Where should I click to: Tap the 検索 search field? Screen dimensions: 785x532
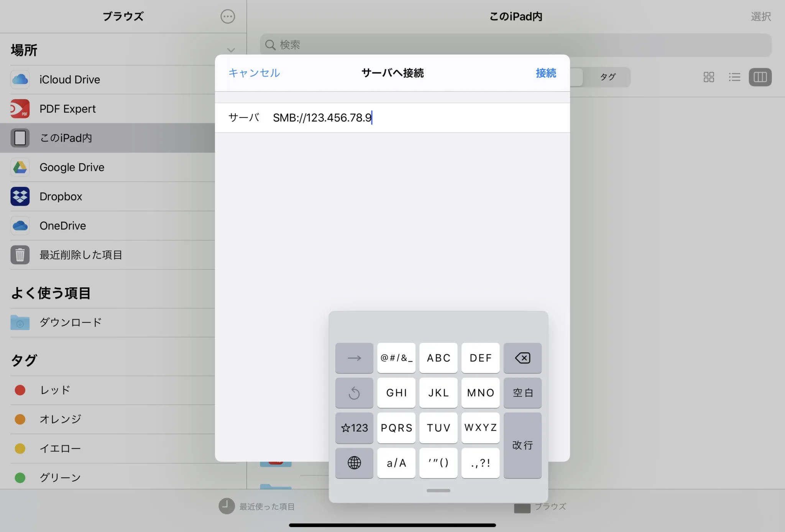point(516,45)
